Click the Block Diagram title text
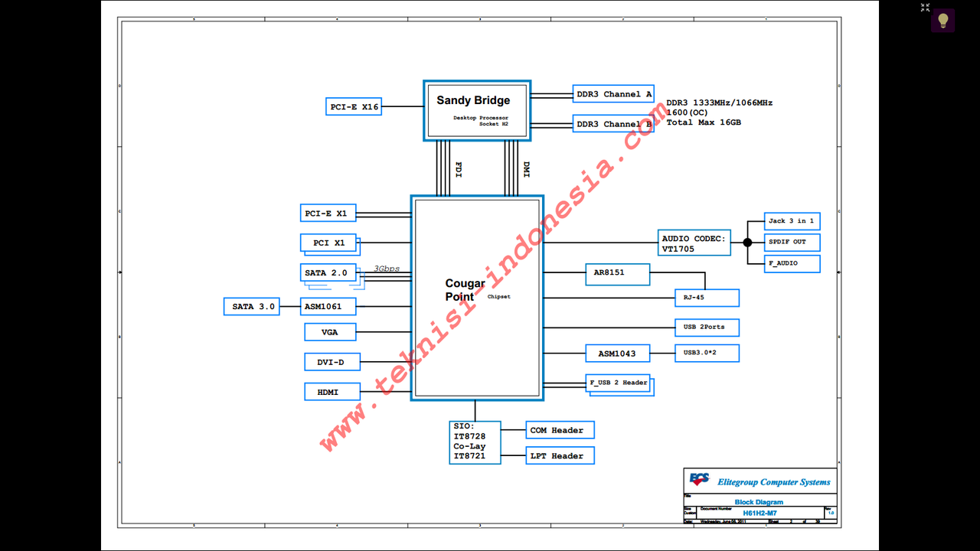Viewport: 980px width, 551px height. coord(759,502)
